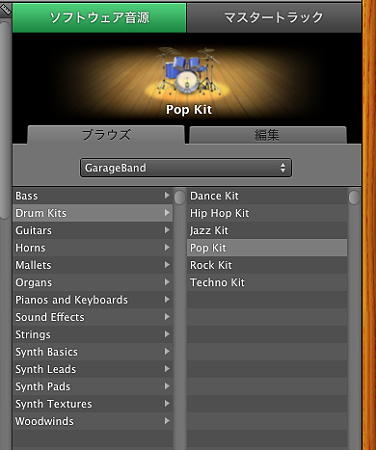Choose the Rock Kit instrument
The width and height of the screenshot is (376, 450).
point(267,265)
